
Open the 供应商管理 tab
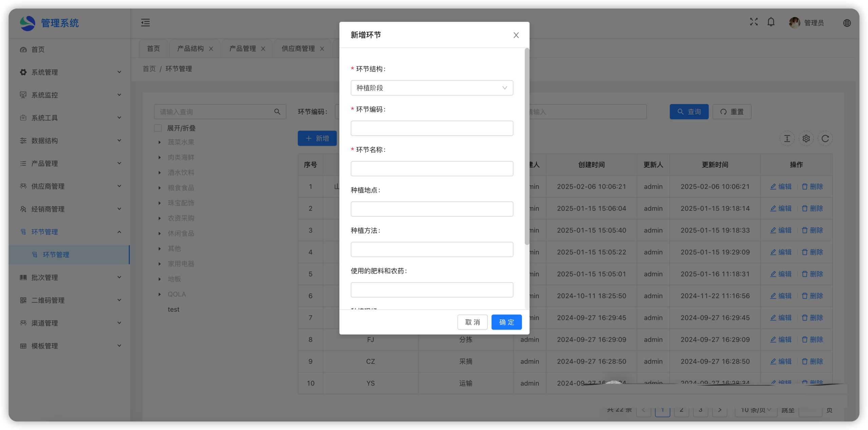click(x=298, y=48)
